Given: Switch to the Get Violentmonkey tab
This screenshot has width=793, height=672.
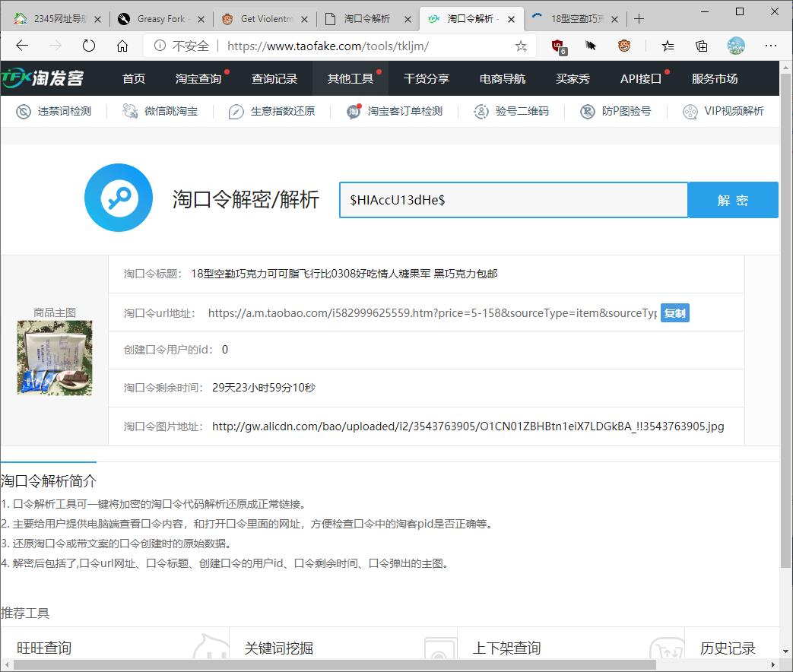Looking at the screenshot, I should pyautogui.click(x=263, y=19).
